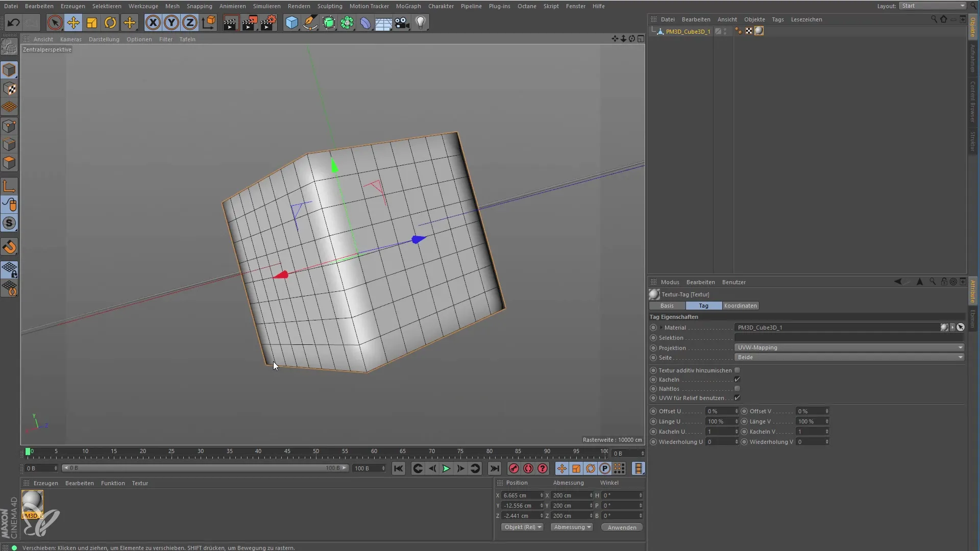980x551 pixels.
Task: Open the Layout Start dropdown
Action: [933, 6]
